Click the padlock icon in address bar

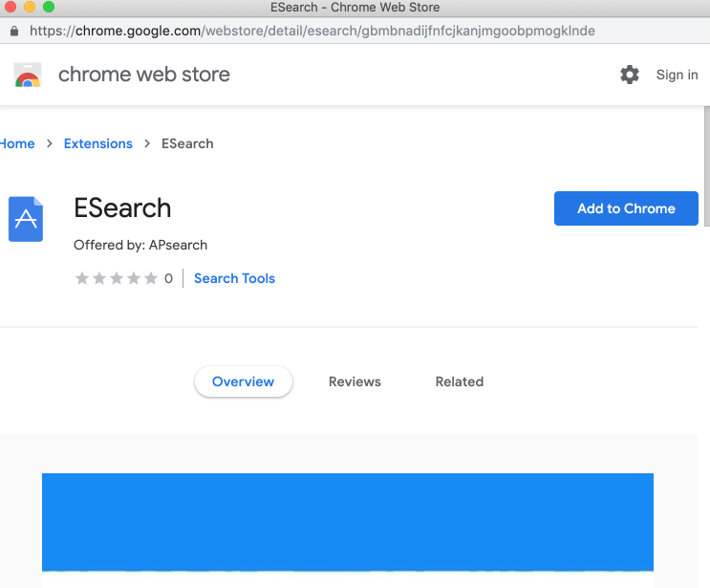tap(14, 31)
